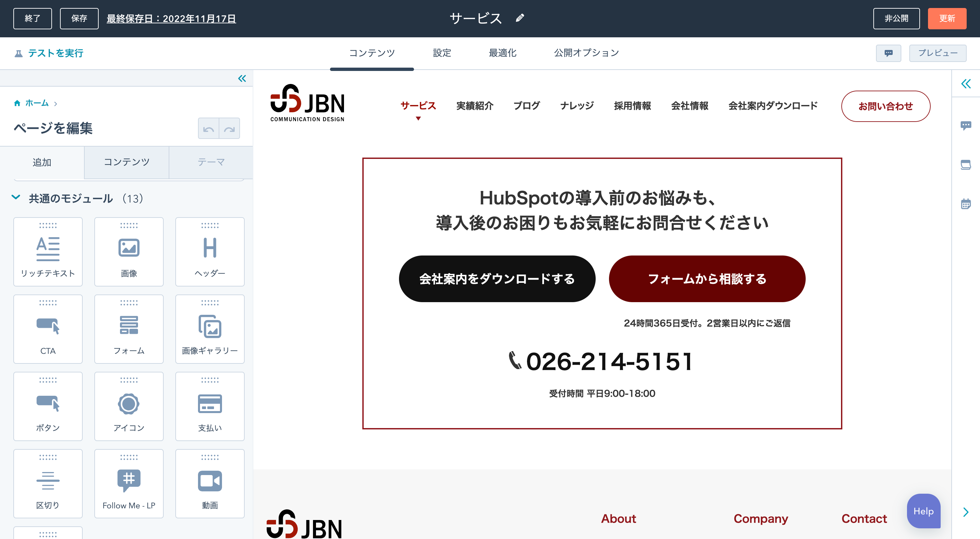Select the Header (ヘッダー) module
Image resolution: width=980 pixels, height=539 pixels.
point(210,252)
